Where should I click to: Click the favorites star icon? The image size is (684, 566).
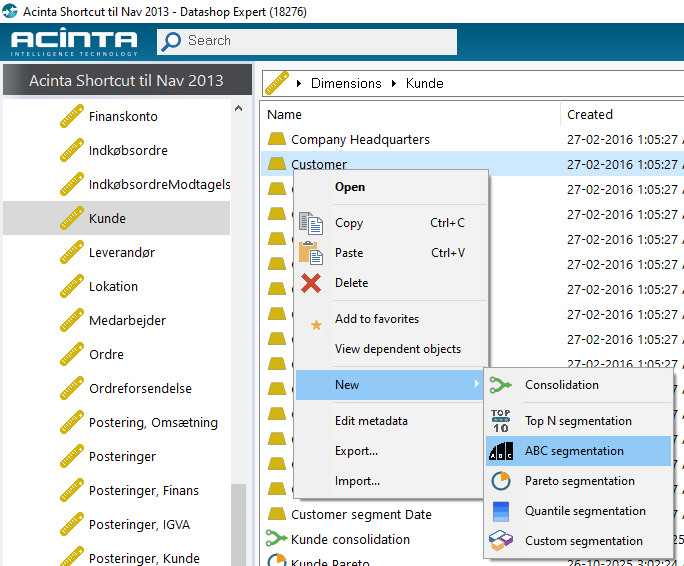316,325
